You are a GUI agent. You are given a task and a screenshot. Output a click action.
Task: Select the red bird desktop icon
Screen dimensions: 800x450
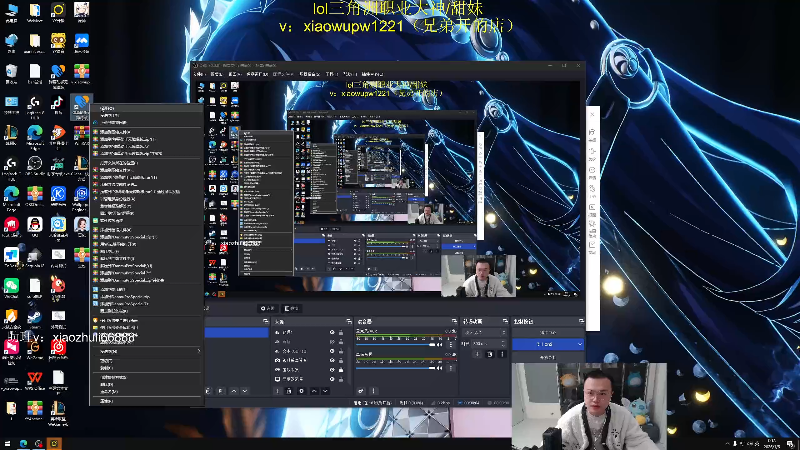(58, 288)
